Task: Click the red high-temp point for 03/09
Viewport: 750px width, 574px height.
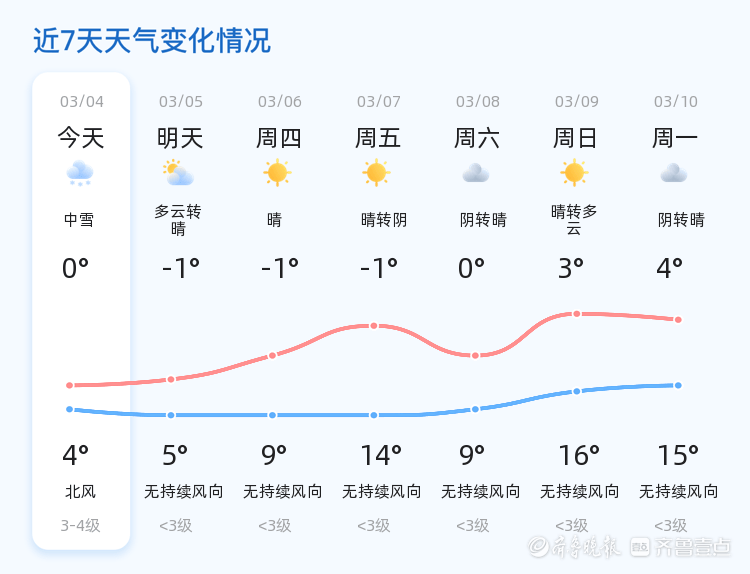Action: click(577, 314)
